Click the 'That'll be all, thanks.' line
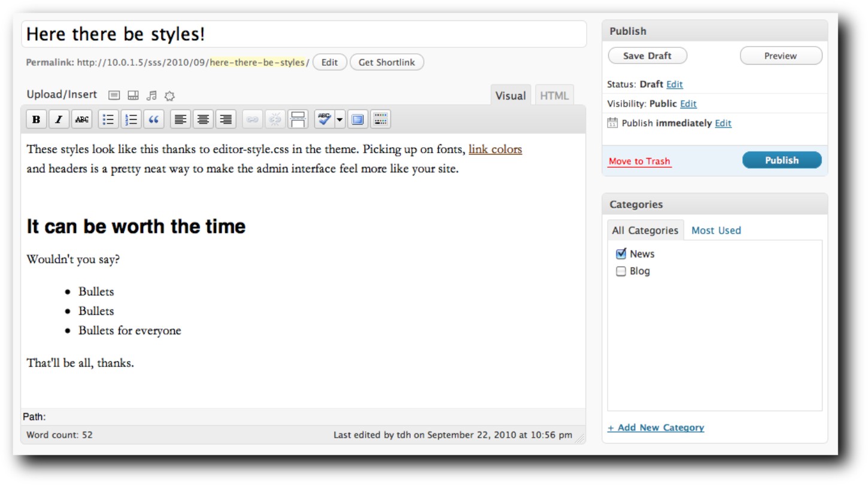 pyautogui.click(x=80, y=363)
